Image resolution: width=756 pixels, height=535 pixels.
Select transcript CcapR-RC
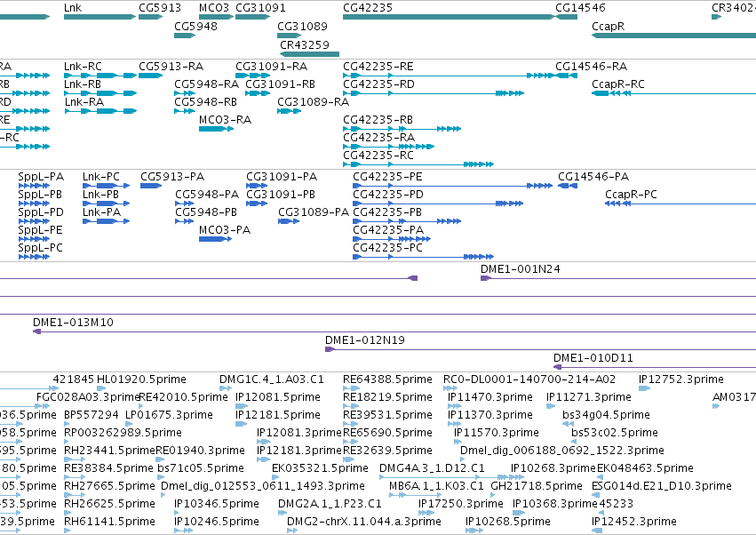(x=618, y=84)
